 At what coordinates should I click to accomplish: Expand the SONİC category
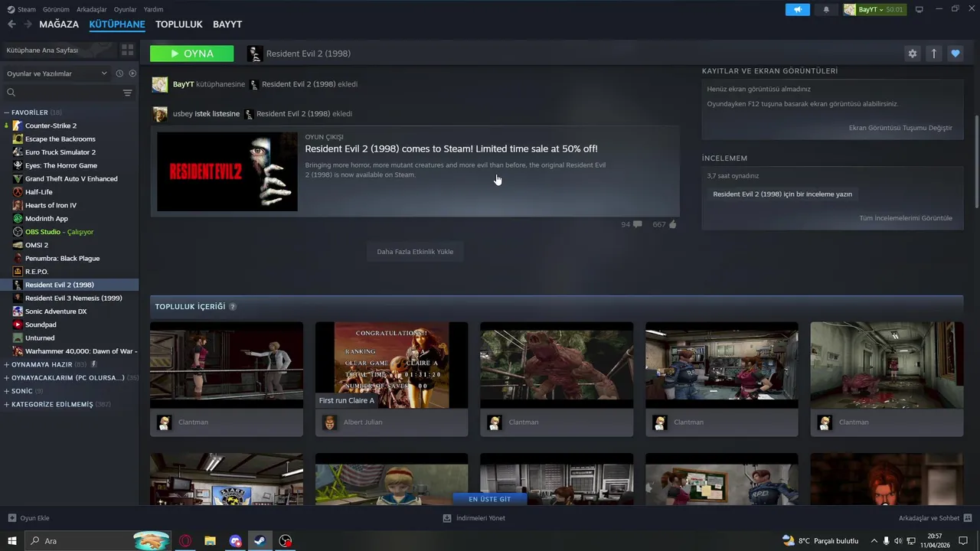[7, 391]
